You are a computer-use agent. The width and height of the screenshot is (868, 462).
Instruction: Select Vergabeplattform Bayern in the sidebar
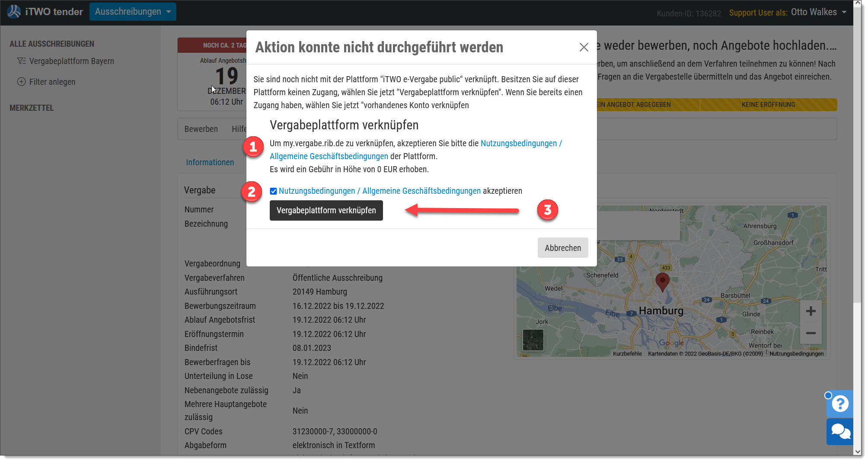click(72, 61)
